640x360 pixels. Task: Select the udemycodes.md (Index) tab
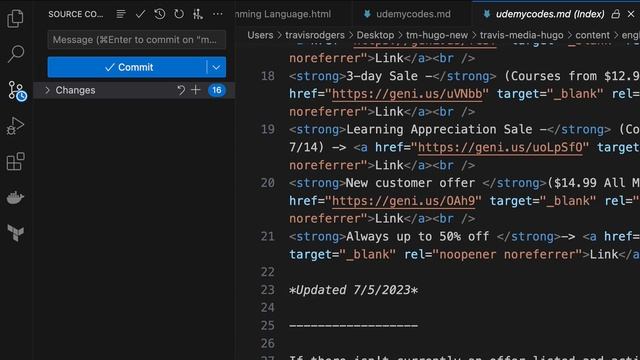coord(550,14)
